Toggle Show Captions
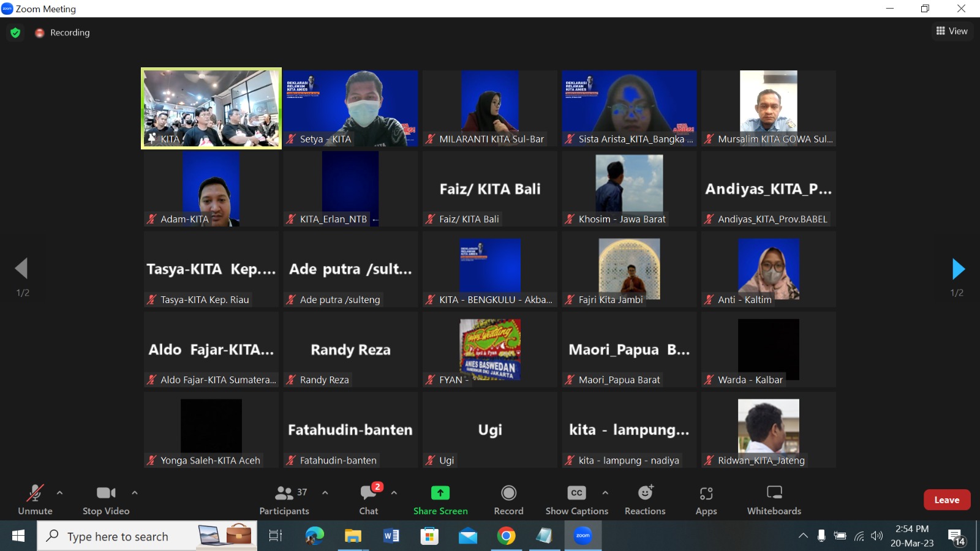 [x=576, y=493]
